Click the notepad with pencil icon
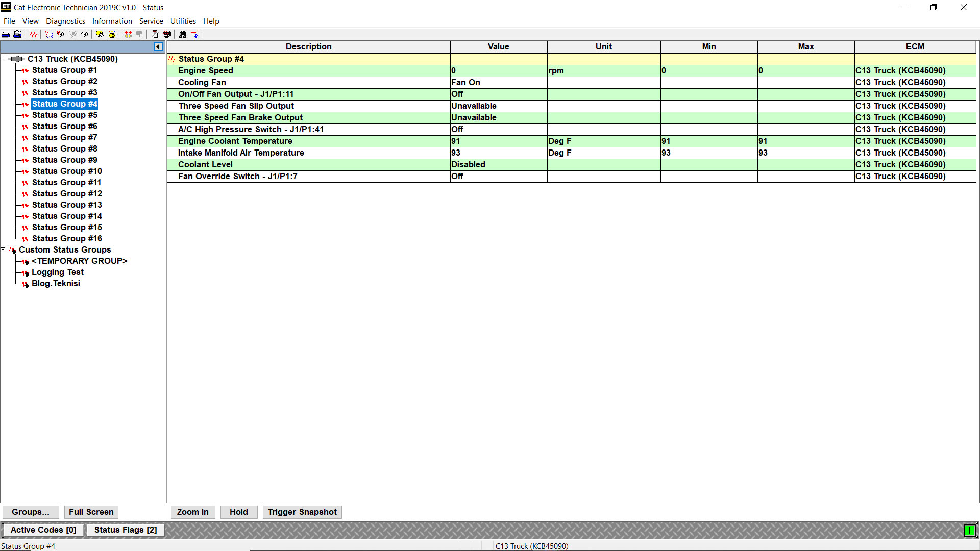 click(155, 34)
